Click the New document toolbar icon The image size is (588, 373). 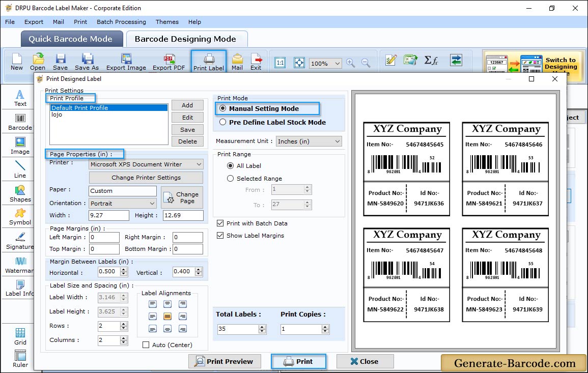point(16,62)
